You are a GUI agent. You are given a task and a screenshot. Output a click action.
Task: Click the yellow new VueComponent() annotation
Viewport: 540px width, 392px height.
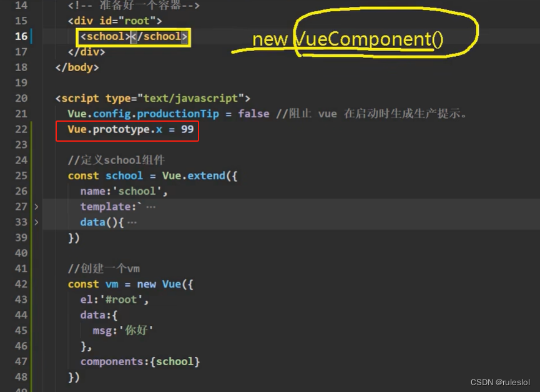pyautogui.click(x=347, y=39)
